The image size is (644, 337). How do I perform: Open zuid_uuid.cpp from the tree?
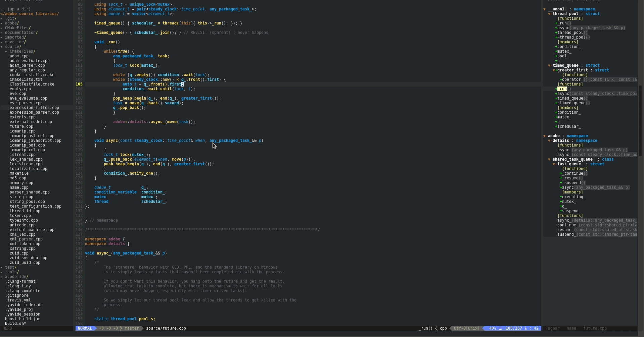tap(25, 263)
